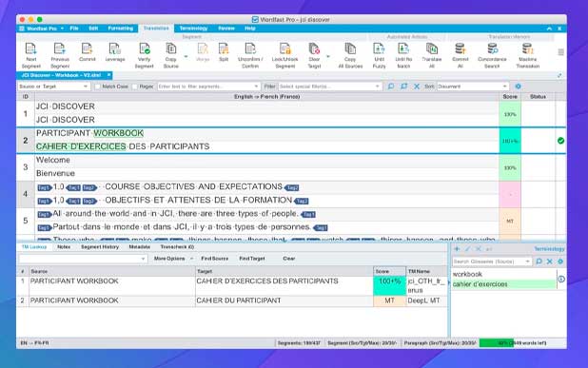Viewport: 588px width, 368px height.
Task: Expand the filter text history dropdown
Action: click(256, 87)
